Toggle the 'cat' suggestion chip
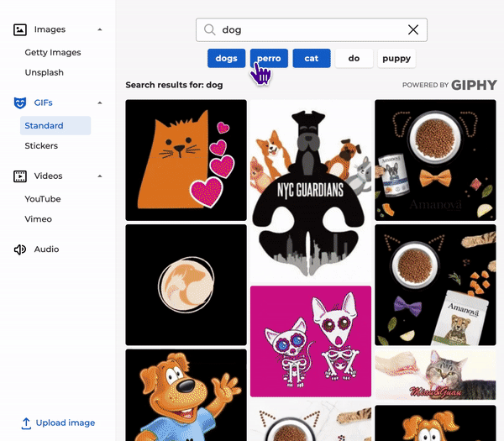This screenshot has height=441, width=504. [312, 59]
